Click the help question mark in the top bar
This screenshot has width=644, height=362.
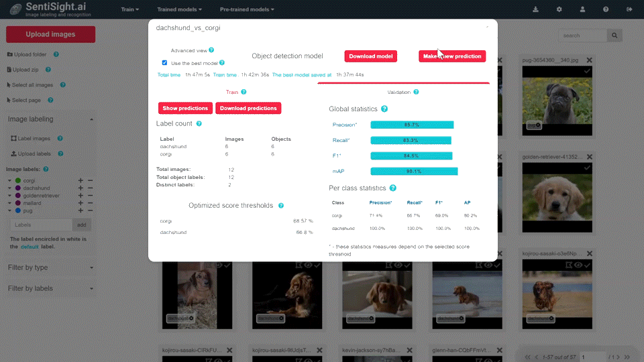tap(606, 9)
